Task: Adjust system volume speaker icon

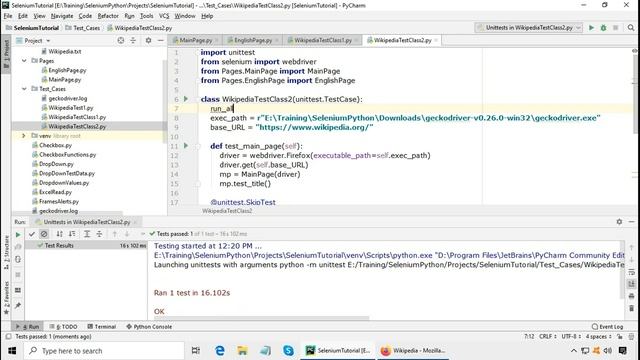Action: click(x=608, y=351)
